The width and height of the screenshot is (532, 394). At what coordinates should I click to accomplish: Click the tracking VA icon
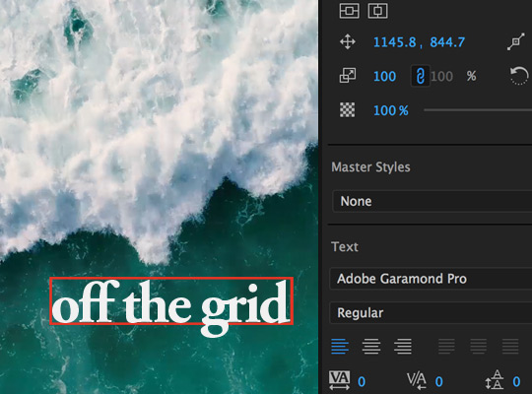point(339,380)
